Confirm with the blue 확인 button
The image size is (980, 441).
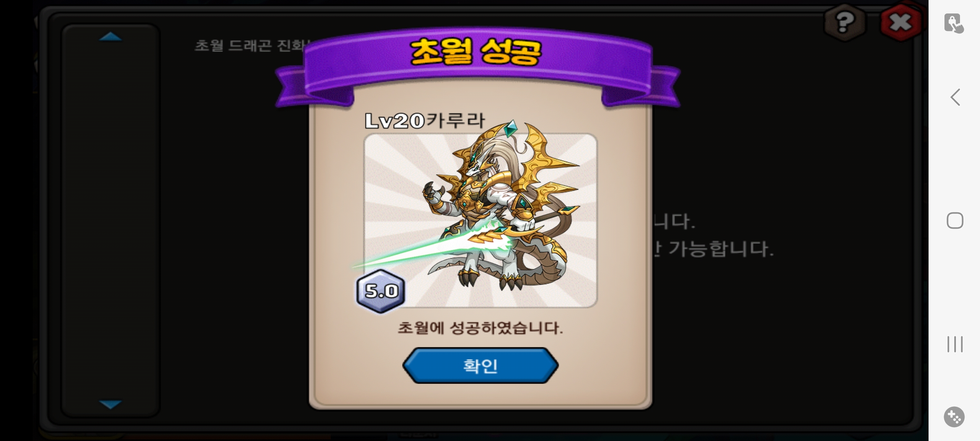pos(480,365)
